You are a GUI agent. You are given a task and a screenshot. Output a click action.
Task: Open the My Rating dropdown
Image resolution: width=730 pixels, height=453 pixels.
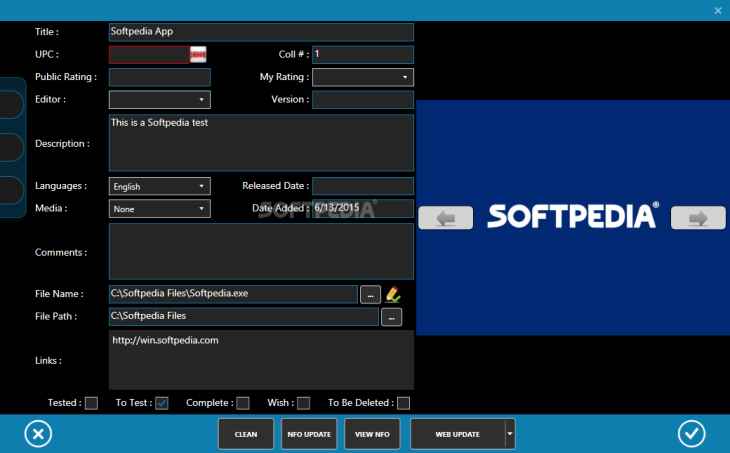click(x=363, y=77)
